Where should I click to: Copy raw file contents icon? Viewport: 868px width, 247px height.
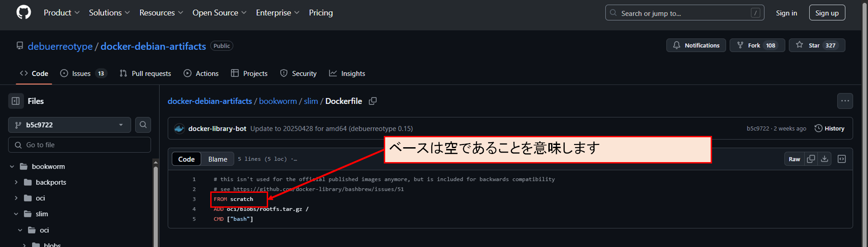811,159
